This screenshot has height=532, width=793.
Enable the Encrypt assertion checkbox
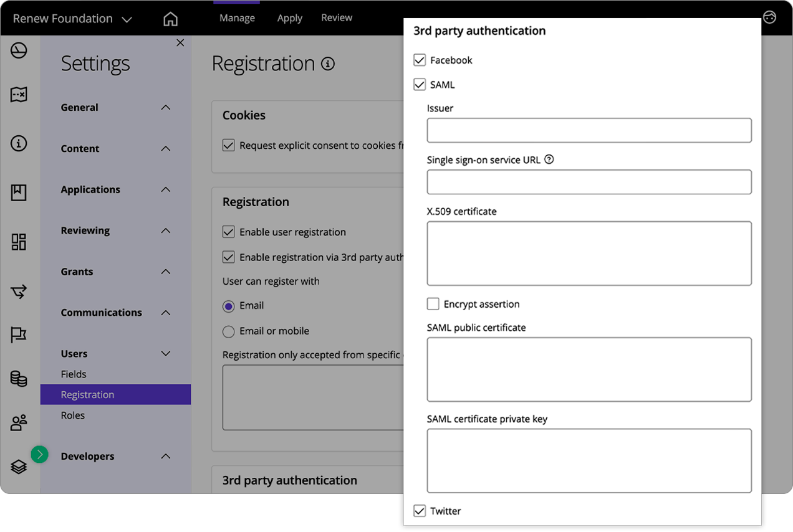point(433,304)
